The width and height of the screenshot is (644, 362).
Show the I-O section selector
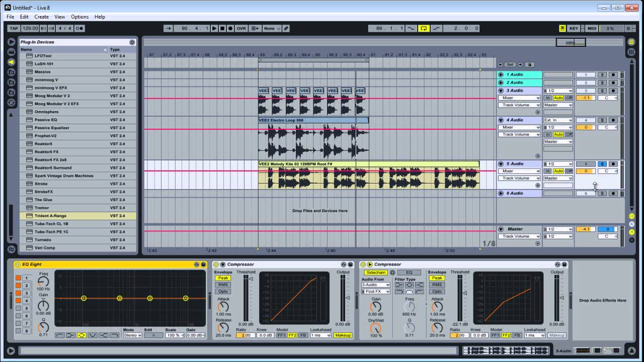point(631,216)
